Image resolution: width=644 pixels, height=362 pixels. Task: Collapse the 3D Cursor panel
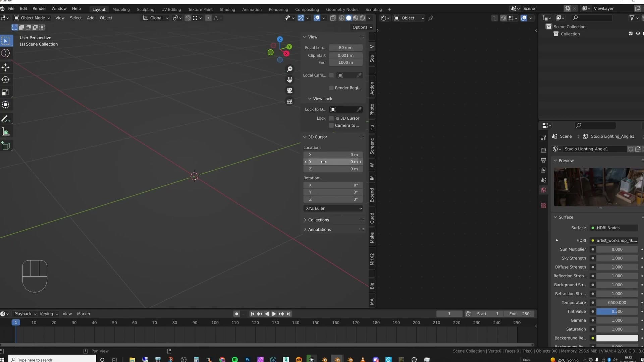click(x=317, y=137)
